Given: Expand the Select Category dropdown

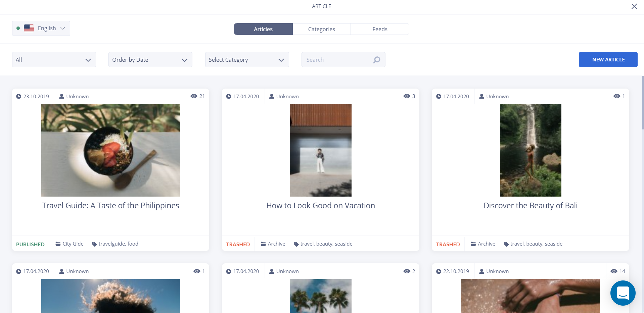Looking at the screenshot, I should pyautogui.click(x=247, y=60).
